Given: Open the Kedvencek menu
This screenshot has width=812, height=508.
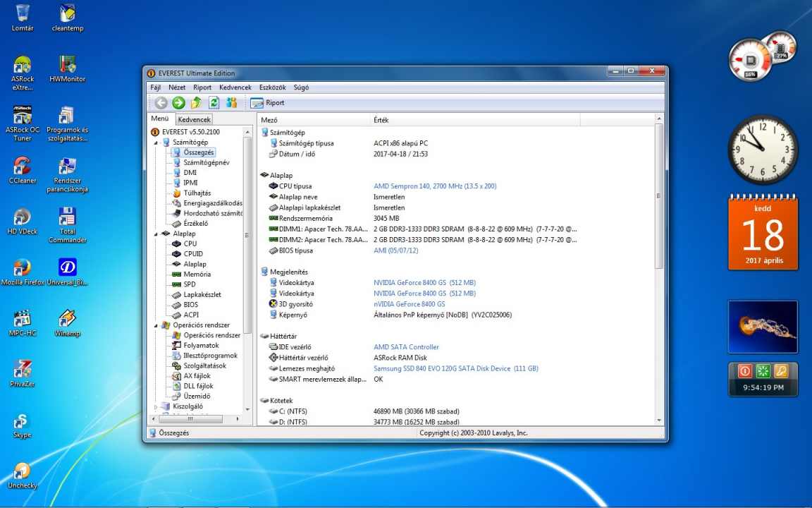Looking at the screenshot, I should (x=235, y=87).
